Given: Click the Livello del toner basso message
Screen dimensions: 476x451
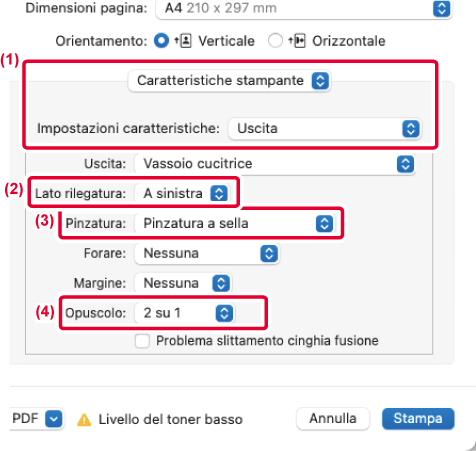Looking at the screenshot, I should 171,420.
